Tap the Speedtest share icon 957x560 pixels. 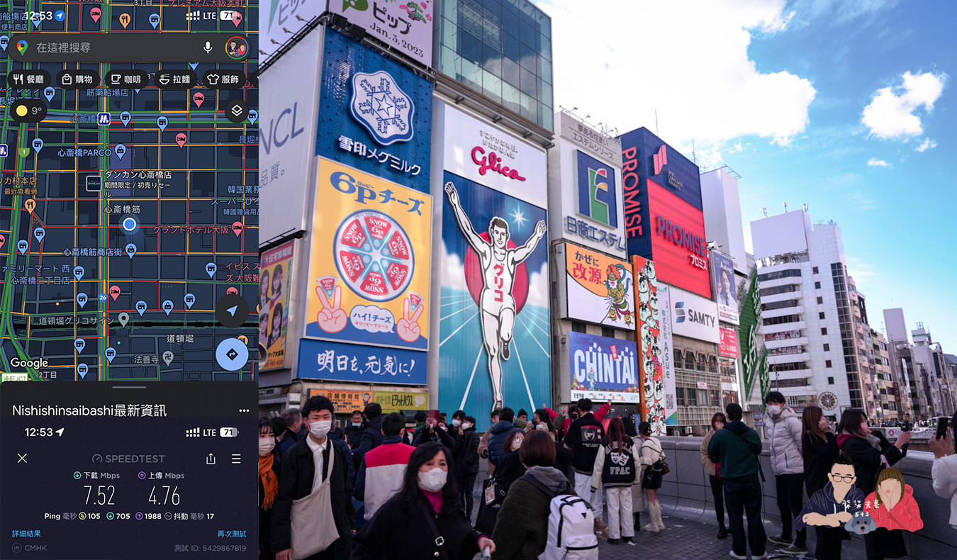211,458
